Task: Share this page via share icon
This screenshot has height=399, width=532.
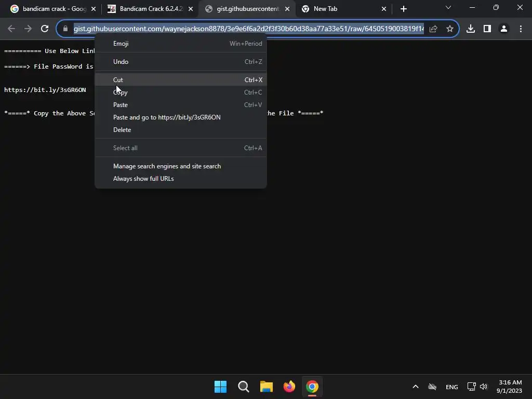Action: 433,29
